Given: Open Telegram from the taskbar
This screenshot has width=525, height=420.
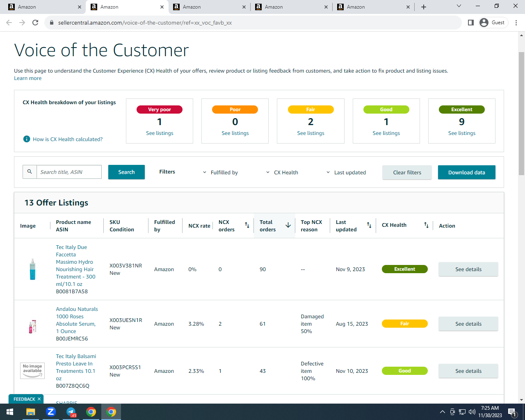Looking at the screenshot, I should [x=71, y=412].
